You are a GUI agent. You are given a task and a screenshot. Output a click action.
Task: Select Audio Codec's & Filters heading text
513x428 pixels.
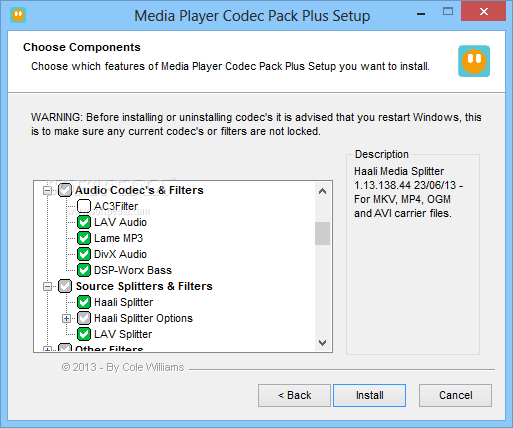tap(139, 190)
